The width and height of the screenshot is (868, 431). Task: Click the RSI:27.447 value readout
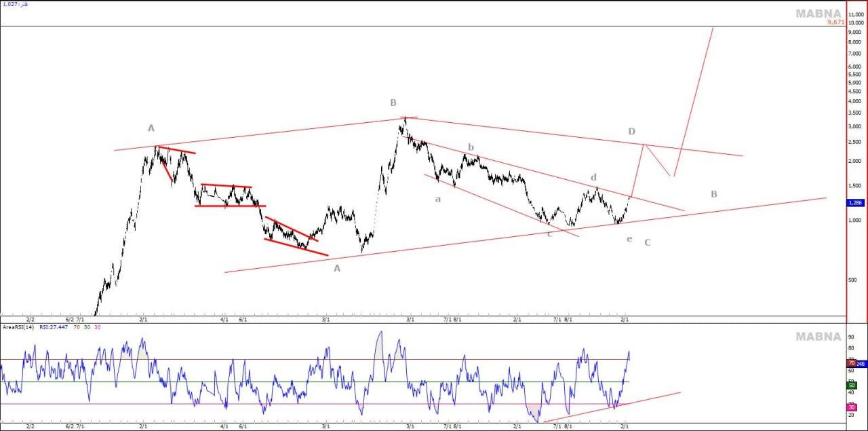coord(52,326)
